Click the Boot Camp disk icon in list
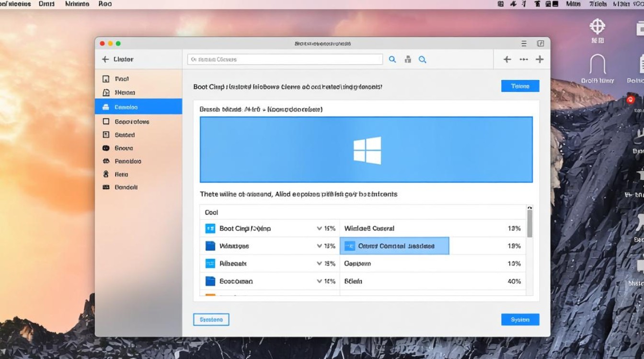Viewport: 644px width, 359px height. coord(210,228)
